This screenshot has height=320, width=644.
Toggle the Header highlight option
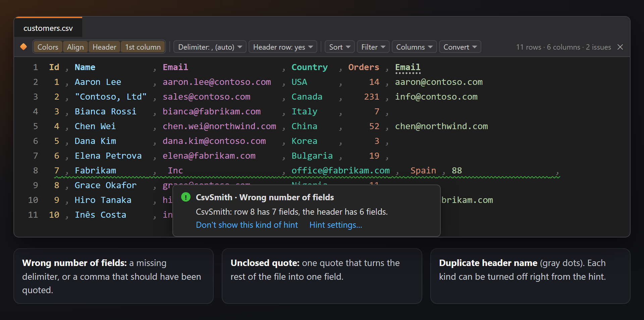coord(104,47)
